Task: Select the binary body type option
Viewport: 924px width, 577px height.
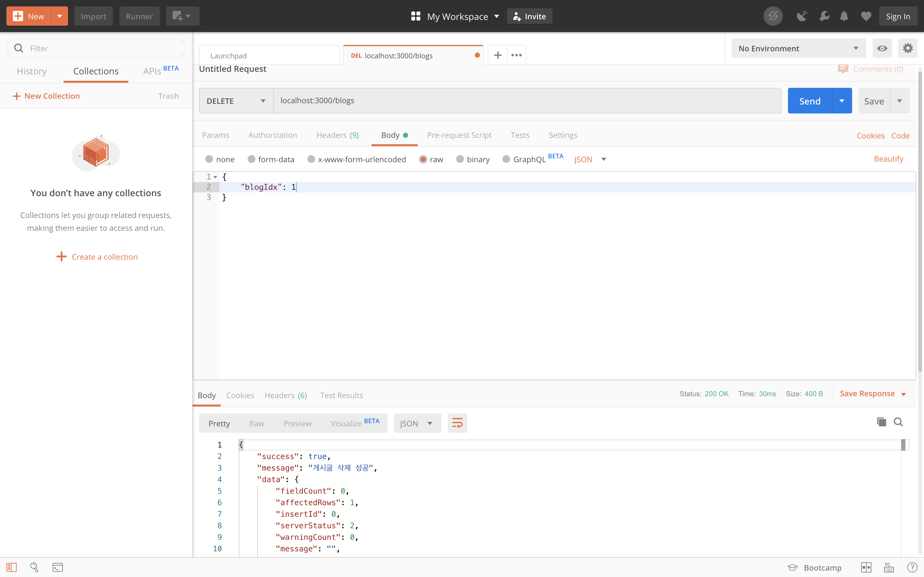Action: click(460, 159)
